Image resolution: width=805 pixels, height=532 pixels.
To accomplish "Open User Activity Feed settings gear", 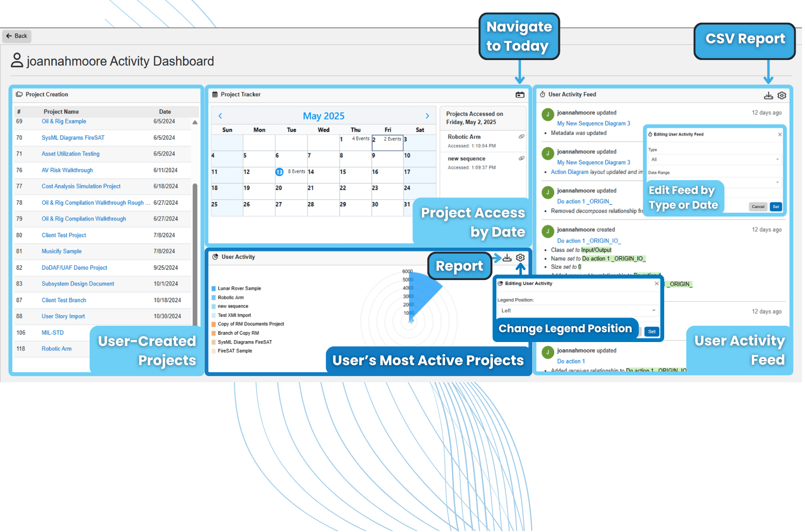I will click(x=782, y=95).
